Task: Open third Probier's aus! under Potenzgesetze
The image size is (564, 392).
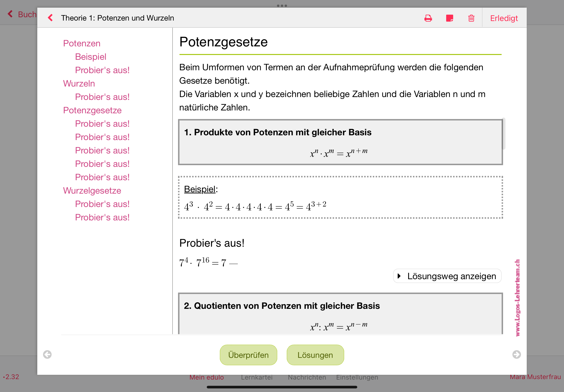Action: click(x=102, y=150)
